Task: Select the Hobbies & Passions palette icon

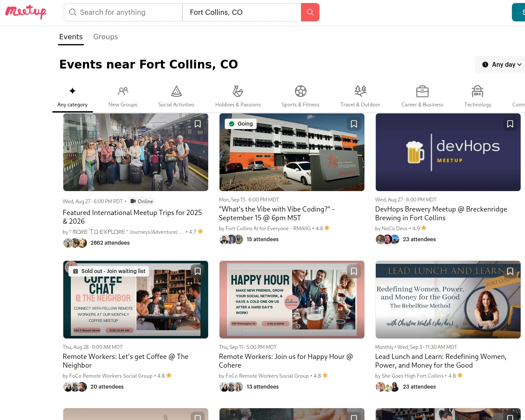Action: tap(238, 91)
